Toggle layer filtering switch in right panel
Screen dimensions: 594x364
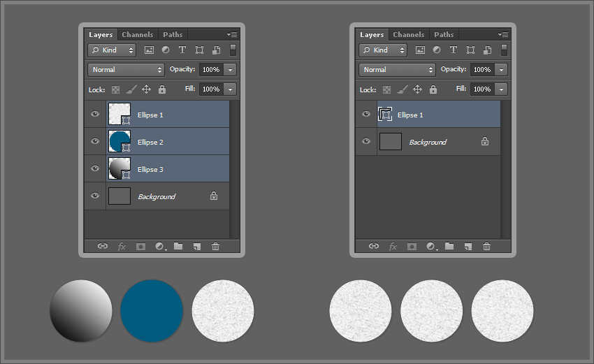pos(504,50)
